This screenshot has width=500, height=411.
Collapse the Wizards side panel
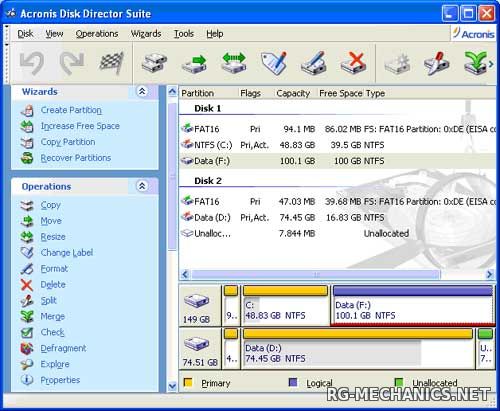(x=142, y=91)
